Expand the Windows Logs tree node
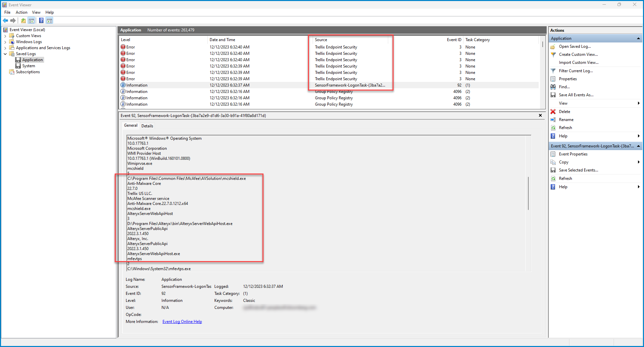The height and width of the screenshot is (347, 644). click(x=5, y=42)
